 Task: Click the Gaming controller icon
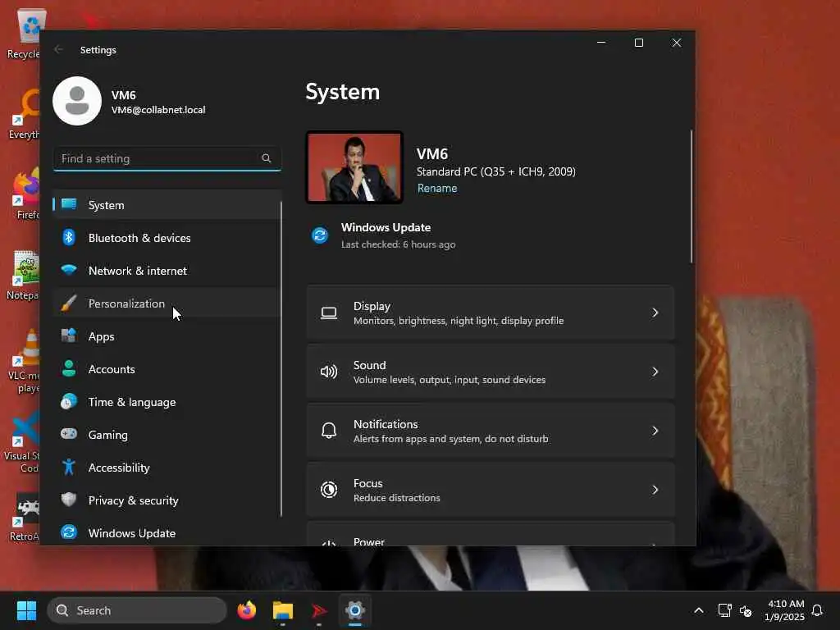(69, 434)
